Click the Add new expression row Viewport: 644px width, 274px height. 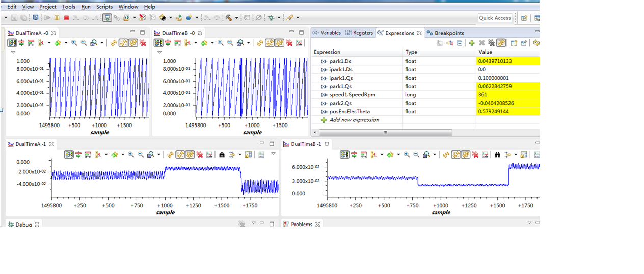[x=354, y=120]
